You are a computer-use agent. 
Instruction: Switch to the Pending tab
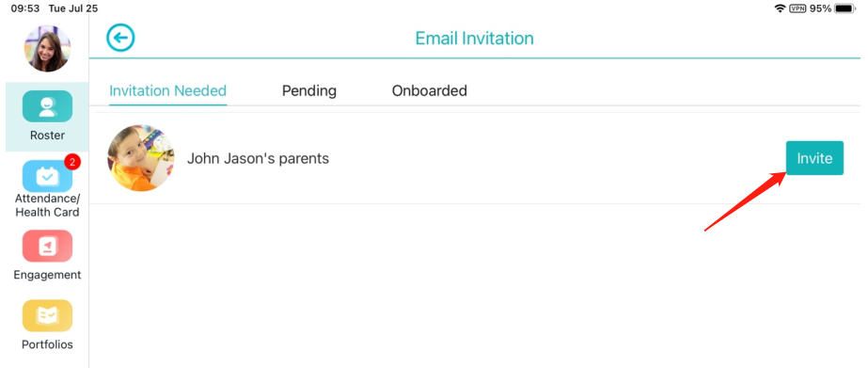click(x=308, y=90)
